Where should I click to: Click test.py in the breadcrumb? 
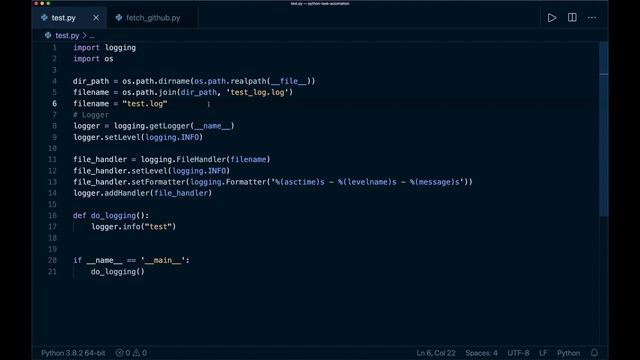coord(67,36)
